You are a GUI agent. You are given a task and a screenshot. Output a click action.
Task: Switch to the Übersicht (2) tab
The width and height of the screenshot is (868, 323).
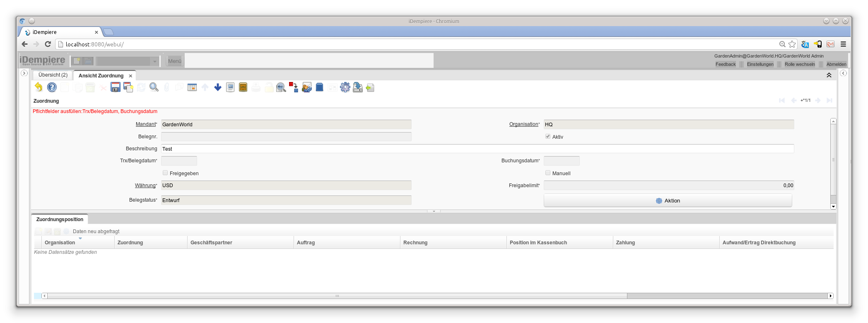coord(53,75)
